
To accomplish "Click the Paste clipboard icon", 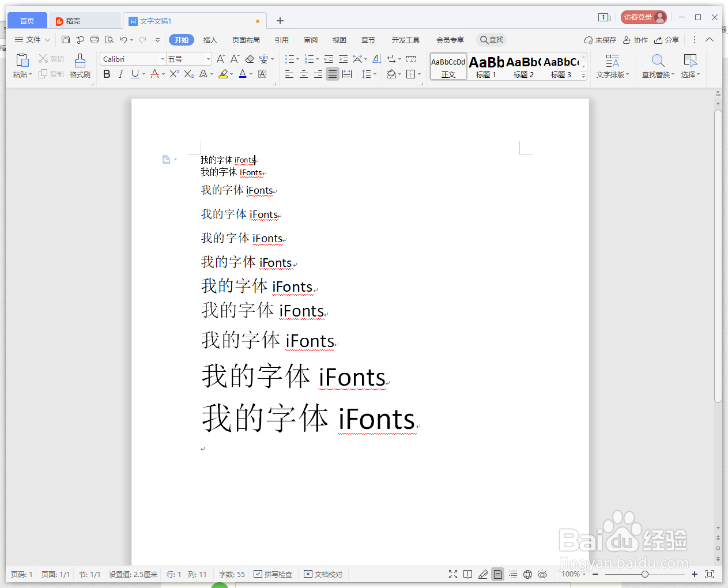I will click(x=22, y=60).
